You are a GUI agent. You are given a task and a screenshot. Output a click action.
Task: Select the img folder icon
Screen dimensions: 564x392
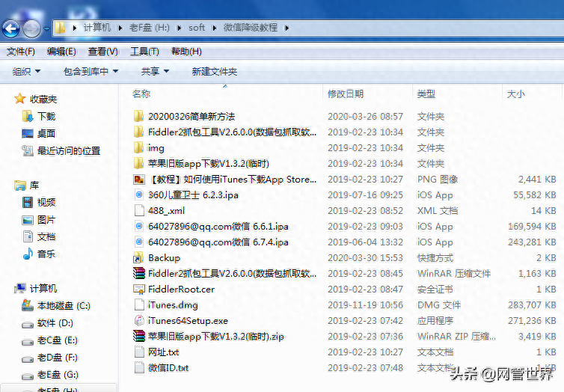(x=139, y=147)
